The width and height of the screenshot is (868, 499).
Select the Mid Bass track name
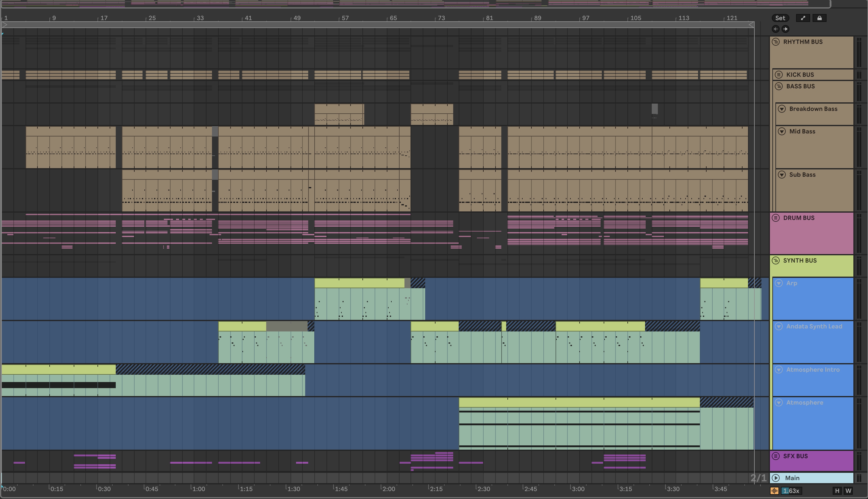click(802, 132)
